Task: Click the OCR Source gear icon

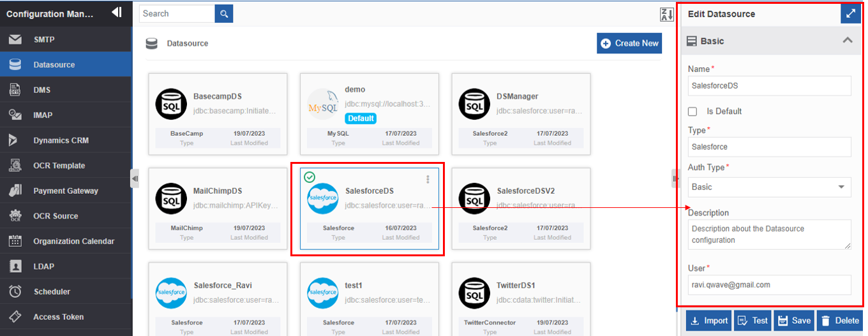Action: (15, 215)
